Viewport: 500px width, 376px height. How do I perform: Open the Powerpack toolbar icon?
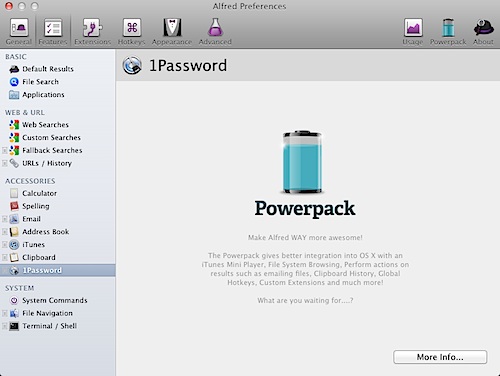pyautogui.click(x=448, y=32)
